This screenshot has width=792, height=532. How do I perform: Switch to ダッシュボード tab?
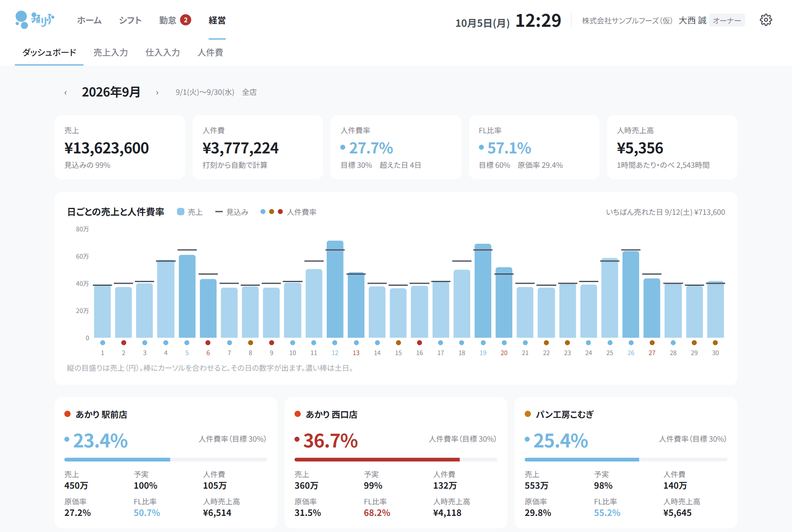point(49,52)
